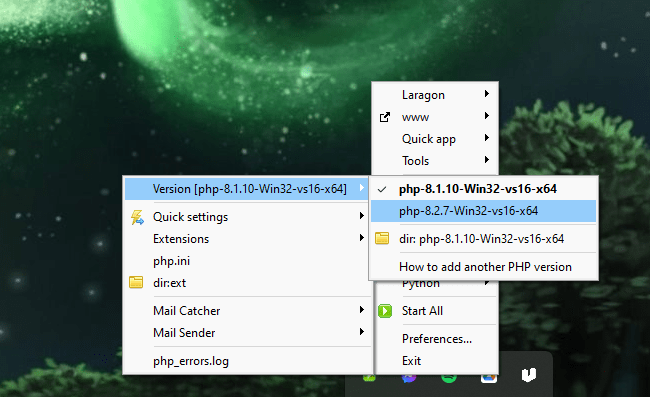Open Preferences... in Laragon menu
The image size is (650, 397).
(436, 339)
